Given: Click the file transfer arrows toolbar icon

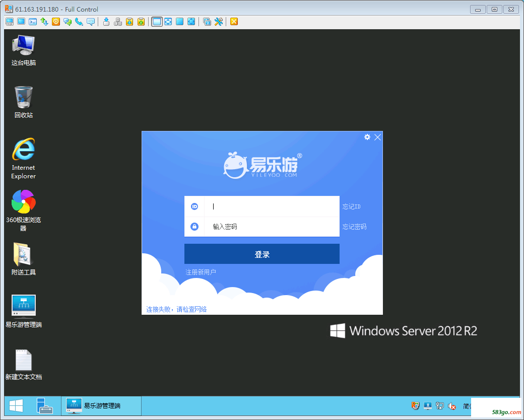Looking at the screenshot, I should click(44, 22).
